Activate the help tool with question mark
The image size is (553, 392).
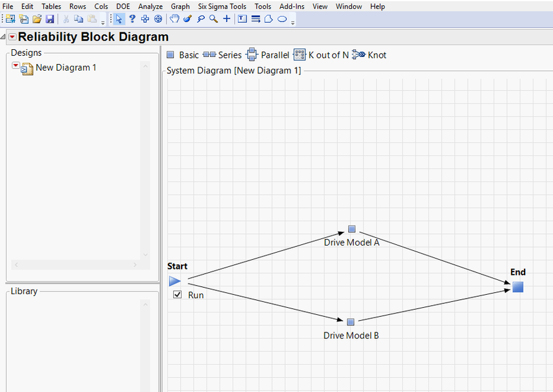[132, 19]
